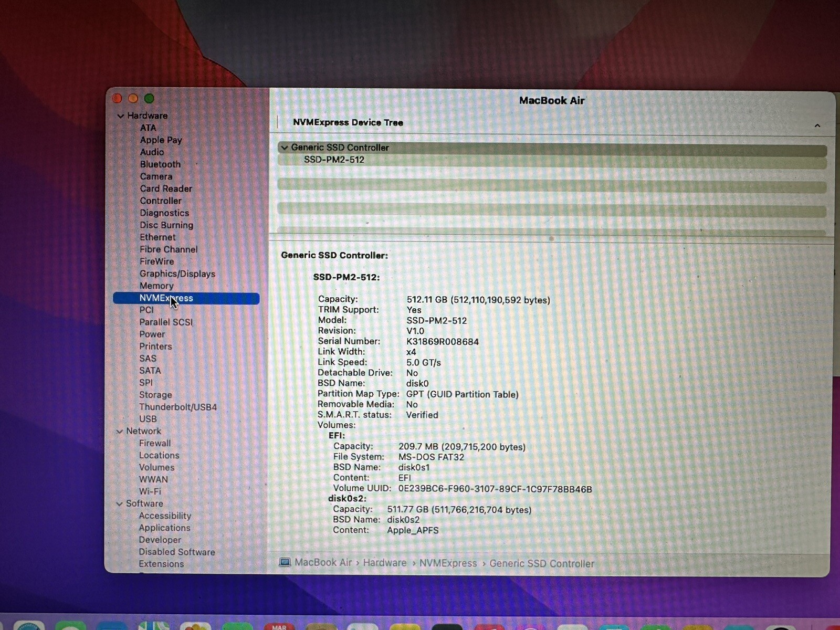Show Power information
840x630 pixels.
(x=152, y=334)
